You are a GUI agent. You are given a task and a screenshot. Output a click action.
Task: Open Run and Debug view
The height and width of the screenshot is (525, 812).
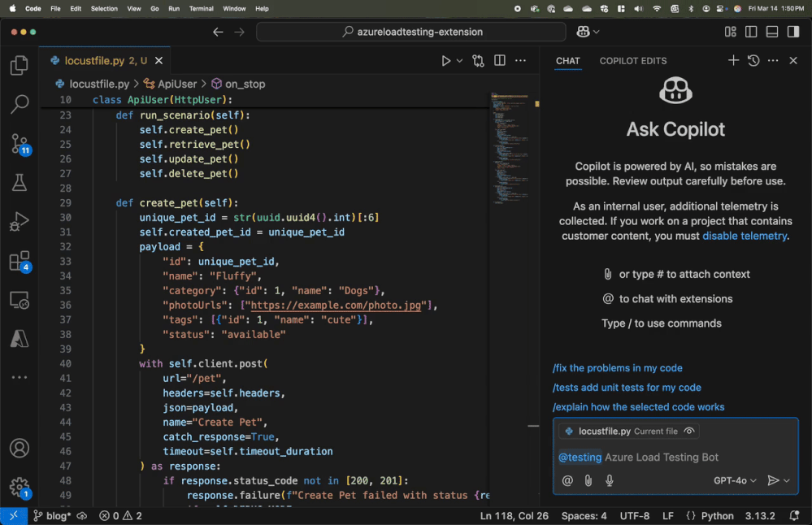click(20, 222)
